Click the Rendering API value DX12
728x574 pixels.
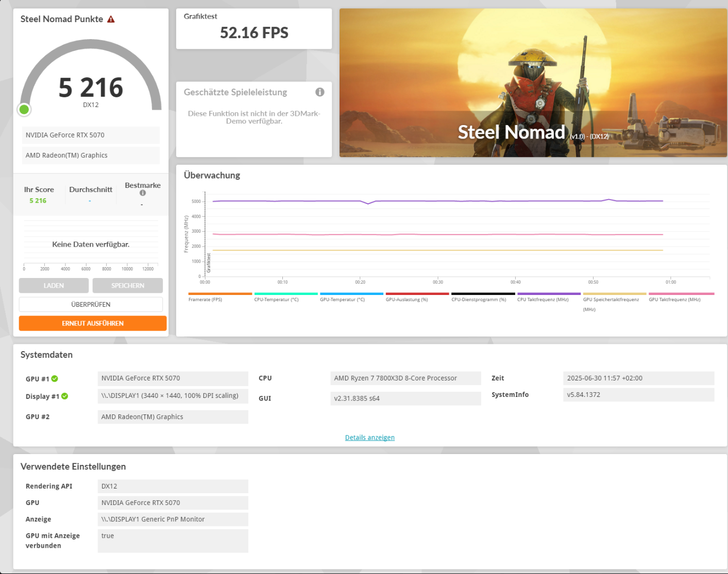click(x=173, y=486)
